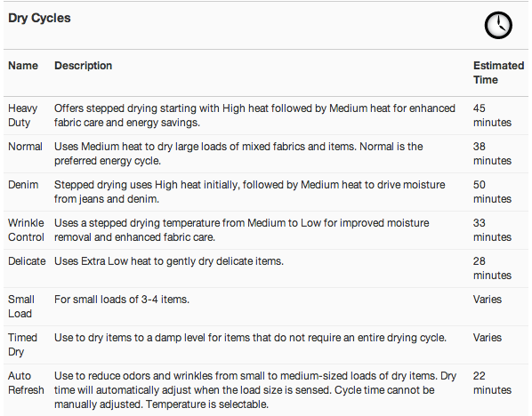
Task: Select the Heavy Duty cycle name
Action: [x=23, y=116]
